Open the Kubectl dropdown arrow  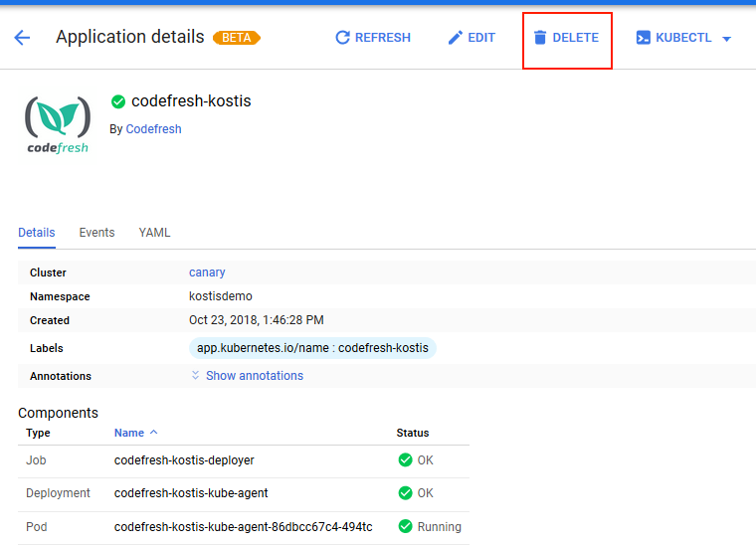tap(726, 39)
